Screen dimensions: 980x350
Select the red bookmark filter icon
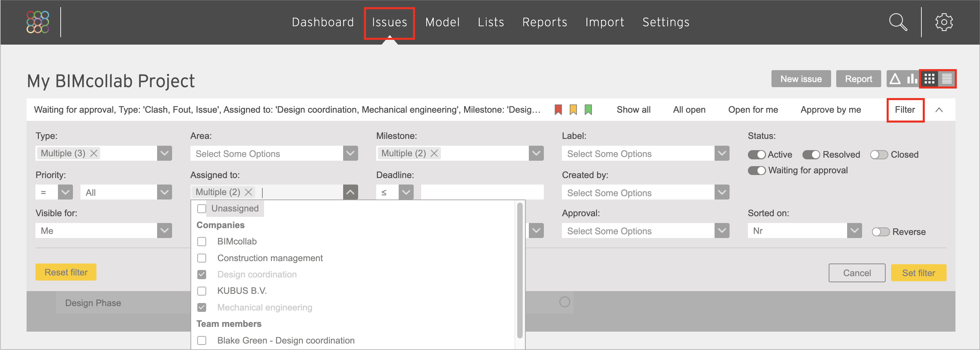pyautogui.click(x=558, y=110)
